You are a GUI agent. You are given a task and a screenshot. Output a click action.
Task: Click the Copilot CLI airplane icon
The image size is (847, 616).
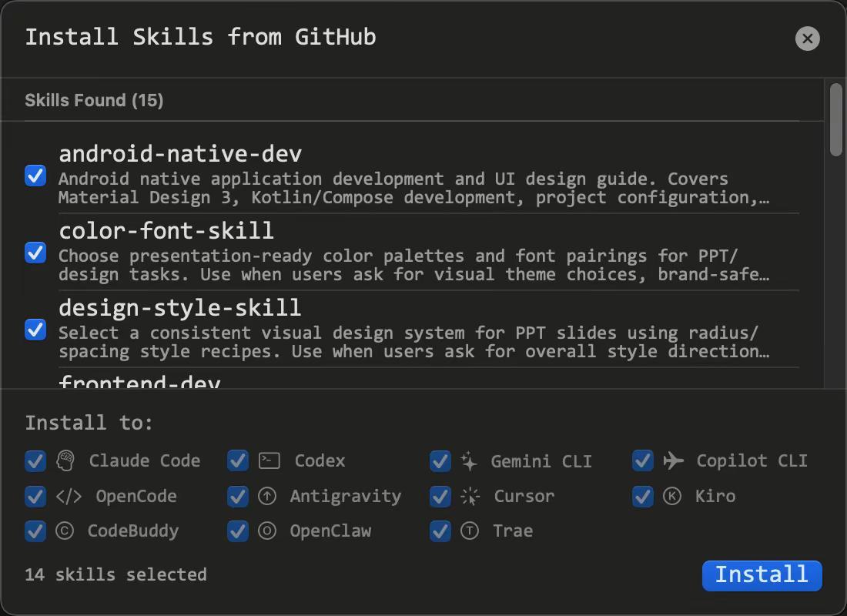(671, 460)
